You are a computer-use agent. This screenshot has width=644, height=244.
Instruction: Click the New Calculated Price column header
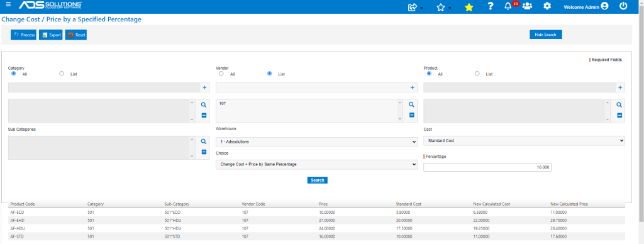[569, 204]
